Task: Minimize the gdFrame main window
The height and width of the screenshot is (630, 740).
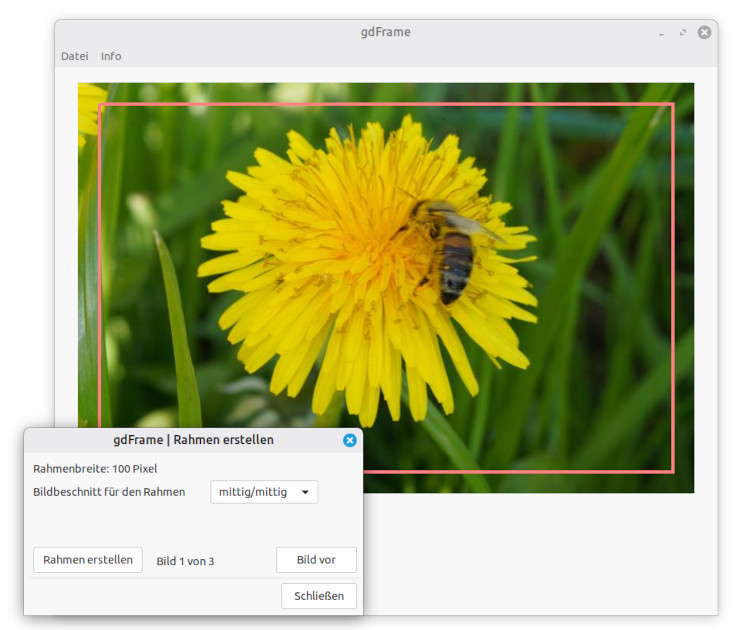Action: [661, 33]
